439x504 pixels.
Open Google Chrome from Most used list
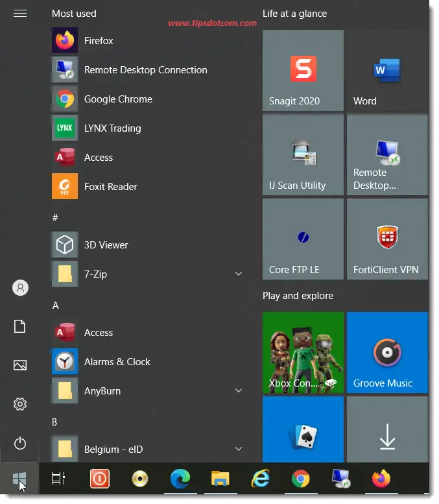click(x=148, y=99)
